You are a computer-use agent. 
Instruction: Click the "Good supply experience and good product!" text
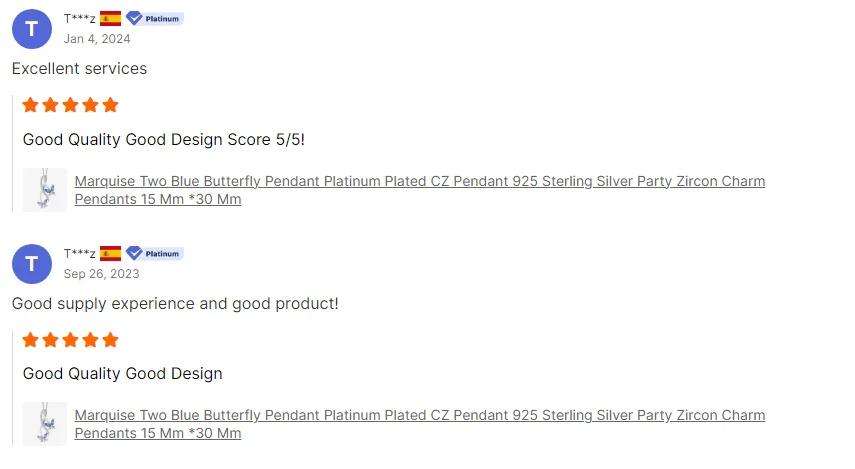coord(175,303)
